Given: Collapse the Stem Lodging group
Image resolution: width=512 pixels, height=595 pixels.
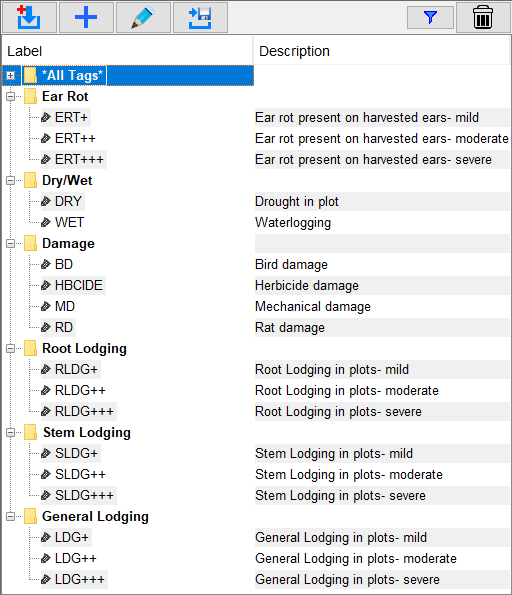Looking at the screenshot, I should tap(11, 432).
